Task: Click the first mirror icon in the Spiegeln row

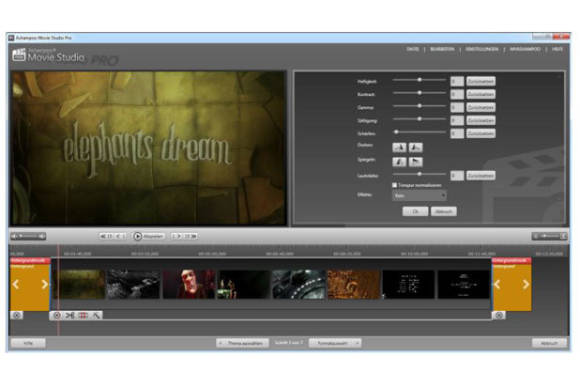Action: (x=399, y=162)
